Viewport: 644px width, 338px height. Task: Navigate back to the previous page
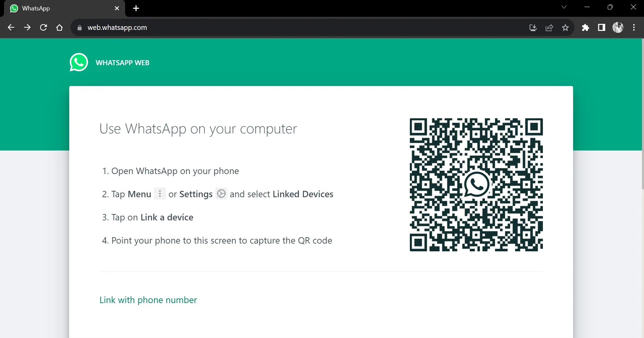point(11,28)
